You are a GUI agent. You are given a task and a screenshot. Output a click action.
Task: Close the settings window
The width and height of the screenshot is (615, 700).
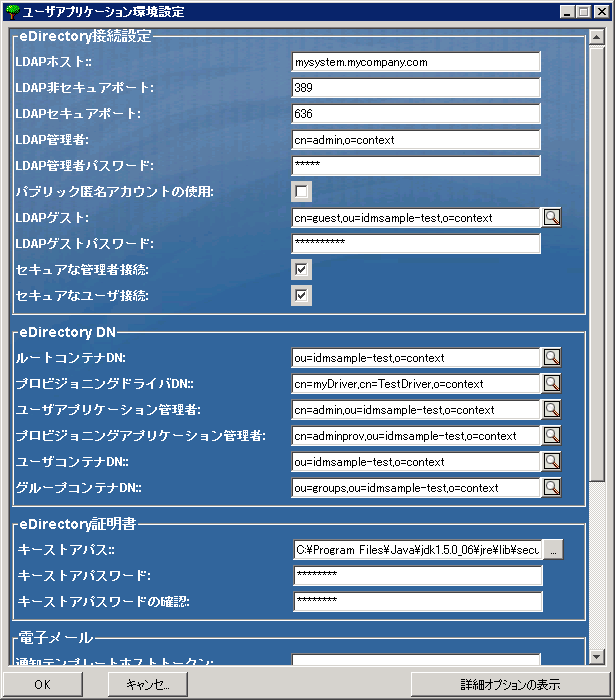(x=602, y=12)
